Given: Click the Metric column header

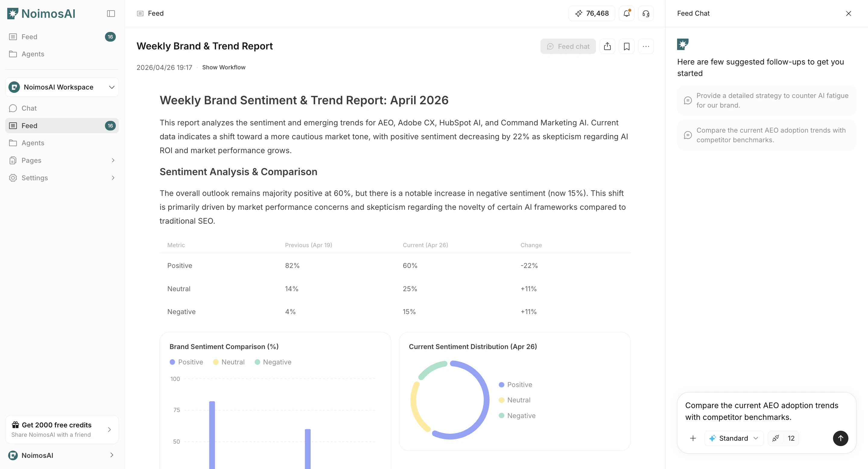Looking at the screenshot, I should click(x=176, y=245).
